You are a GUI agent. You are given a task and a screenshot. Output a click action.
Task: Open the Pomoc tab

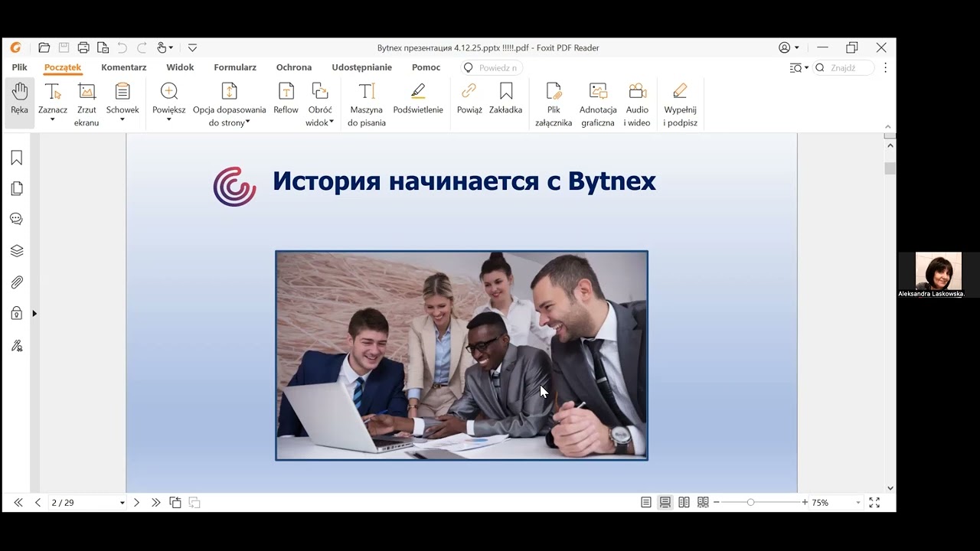(x=426, y=67)
